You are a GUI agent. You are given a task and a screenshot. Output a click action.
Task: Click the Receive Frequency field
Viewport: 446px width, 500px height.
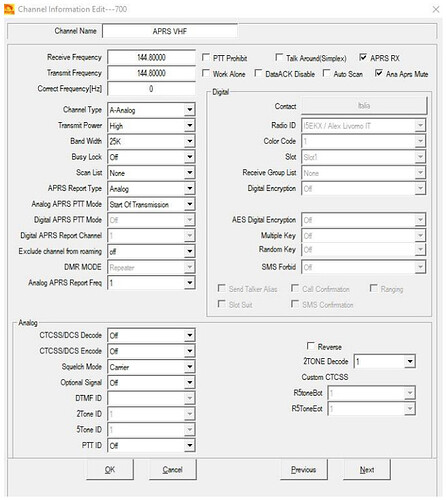coord(151,57)
